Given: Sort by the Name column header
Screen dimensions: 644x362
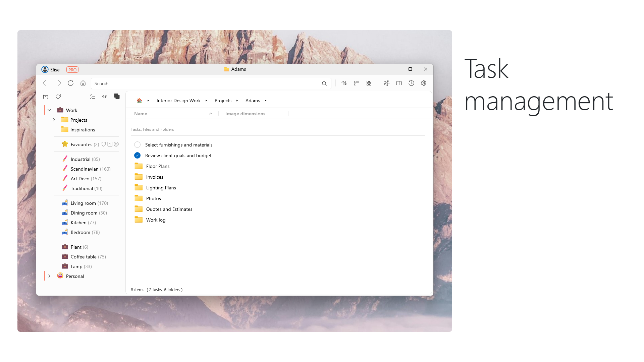Looking at the screenshot, I should pyautogui.click(x=141, y=114).
